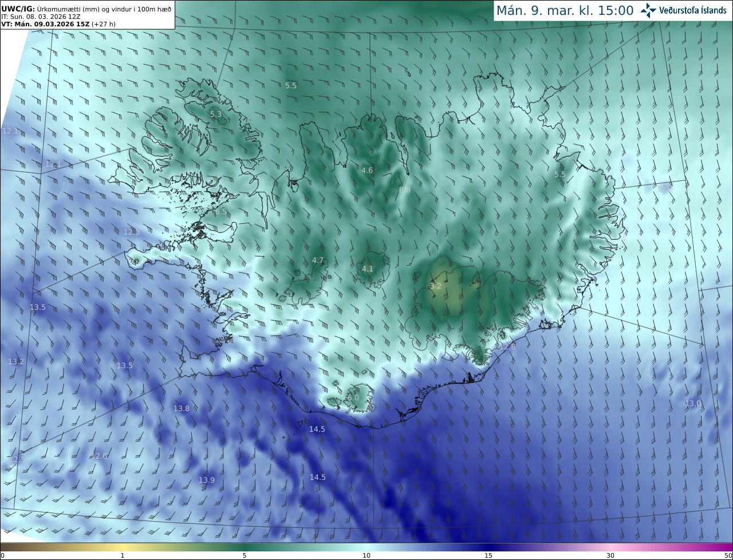The width and height of the screenshot is (733, 560).
Task: Click the 13.9 value in the southern ocean
Action: click(207, 480)
